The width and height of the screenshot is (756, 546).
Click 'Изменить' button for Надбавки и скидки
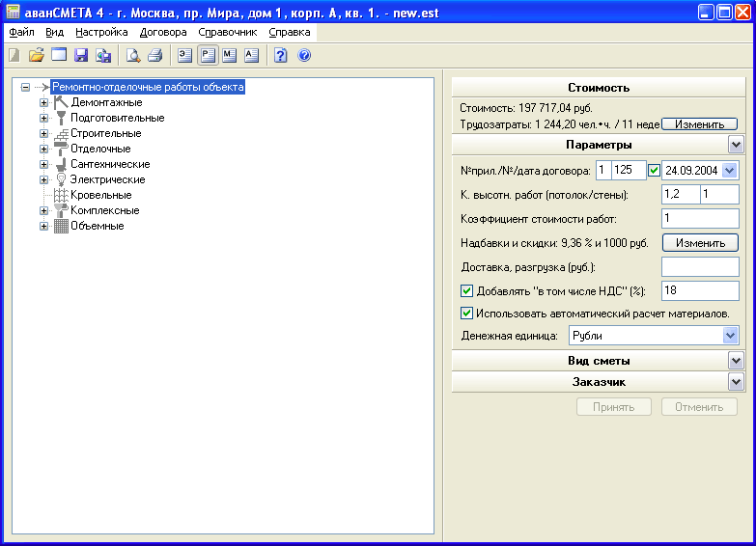click(x=699, y=243)
